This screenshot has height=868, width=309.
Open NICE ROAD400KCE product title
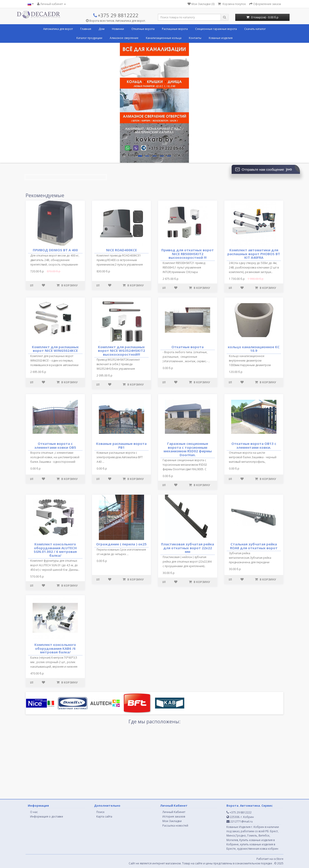pyautogui.click(x=121, y=250)
